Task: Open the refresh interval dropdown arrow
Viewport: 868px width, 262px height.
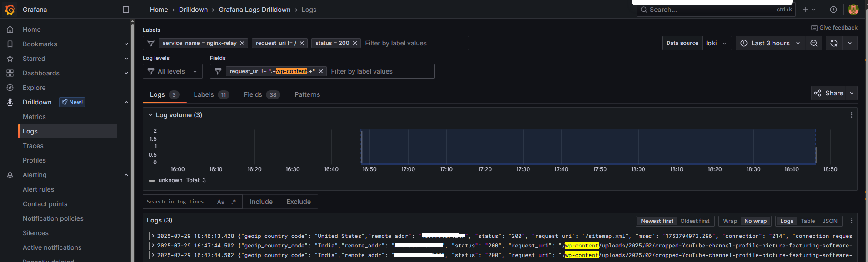Action: 850,43
